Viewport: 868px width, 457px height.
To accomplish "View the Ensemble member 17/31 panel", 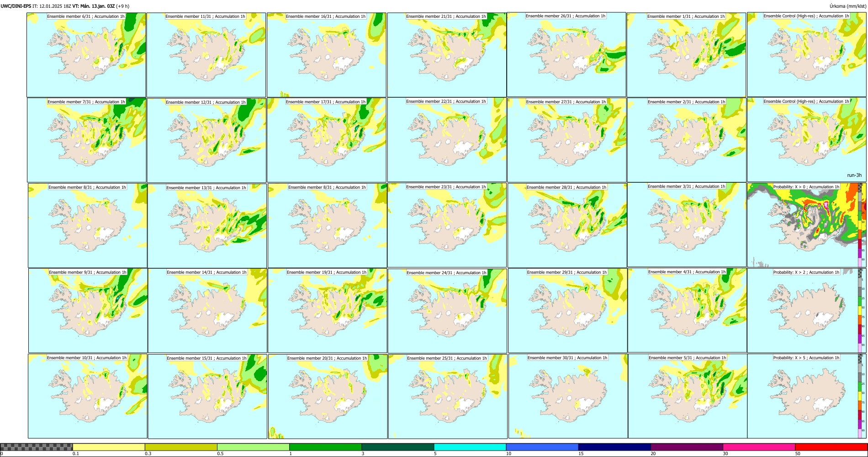I will pyautogui.click(x=327, y=140).
